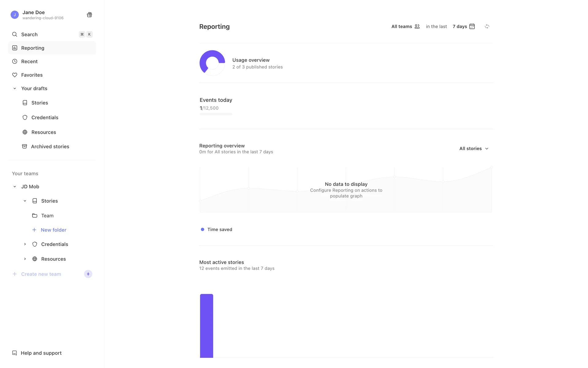The width and height of the screenshot is (588, 368).
Task: Open the Recent menu item
Action: 29,61
